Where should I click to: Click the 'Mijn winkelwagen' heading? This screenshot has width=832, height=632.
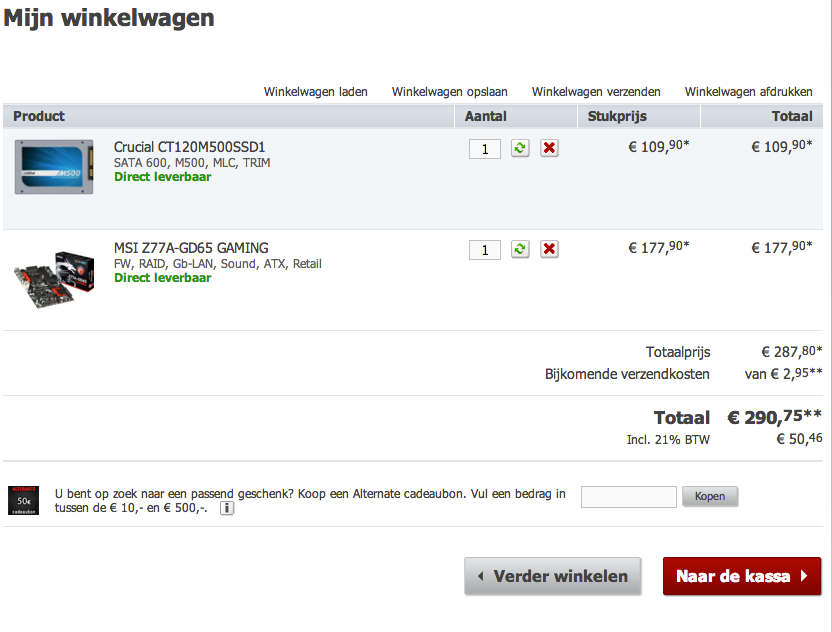[109, 18]
